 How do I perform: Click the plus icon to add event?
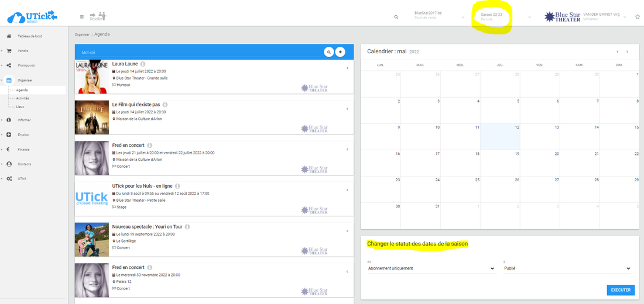[340, 52]
